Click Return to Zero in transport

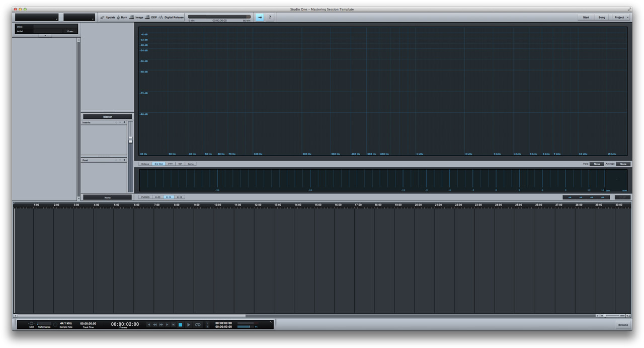tap(173, 325)
